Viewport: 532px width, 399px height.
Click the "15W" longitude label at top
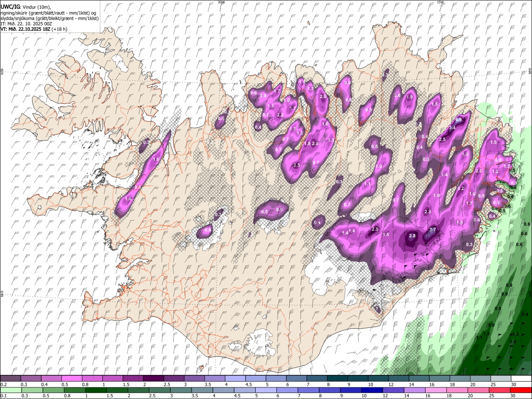(x=441, y=2)
